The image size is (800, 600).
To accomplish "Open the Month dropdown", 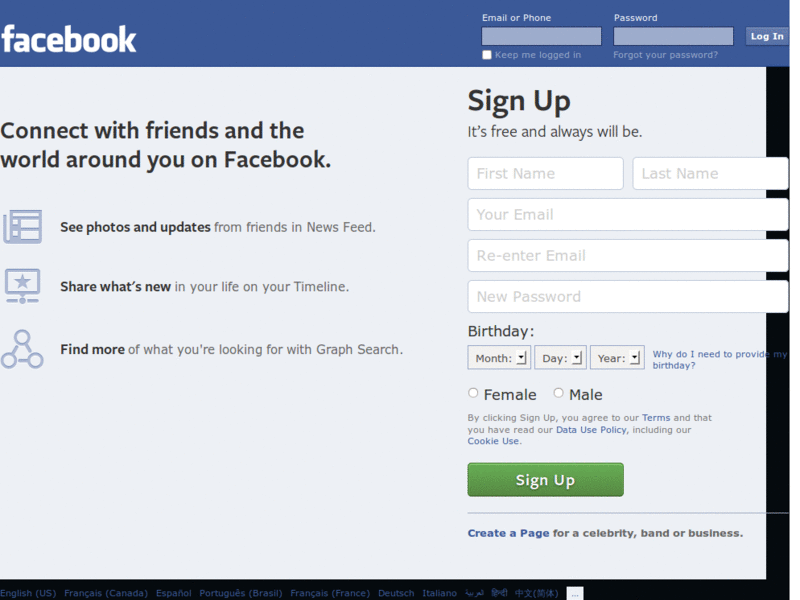I will pos(499,358).
